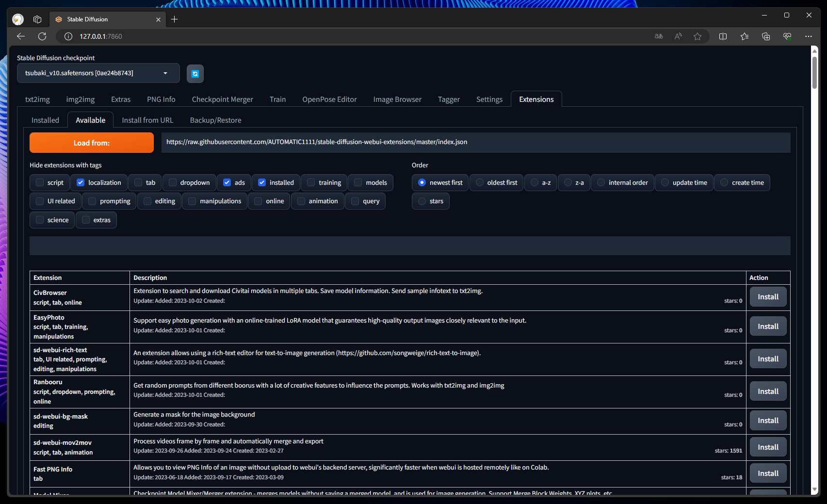Go back using browser back arrow
This screenshot has width=827, height=504.
(x=20, y=36)
